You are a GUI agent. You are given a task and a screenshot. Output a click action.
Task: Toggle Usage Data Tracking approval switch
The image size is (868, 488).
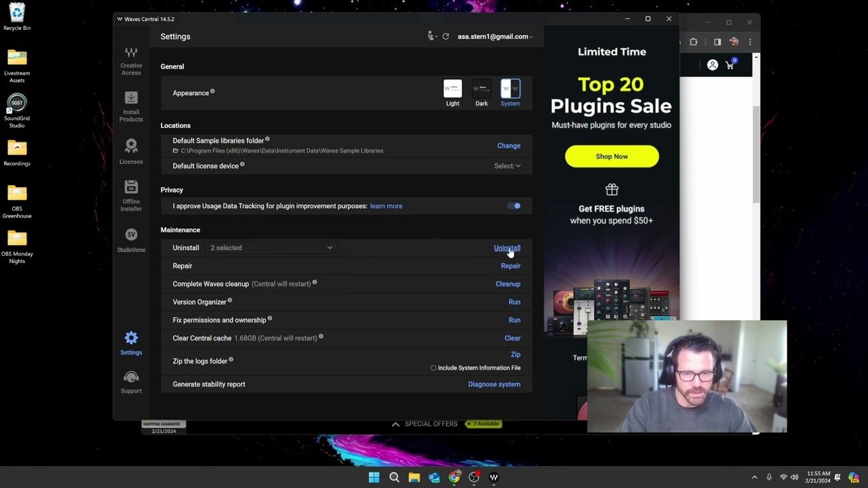pyautogui.click(x=514, y=206)
